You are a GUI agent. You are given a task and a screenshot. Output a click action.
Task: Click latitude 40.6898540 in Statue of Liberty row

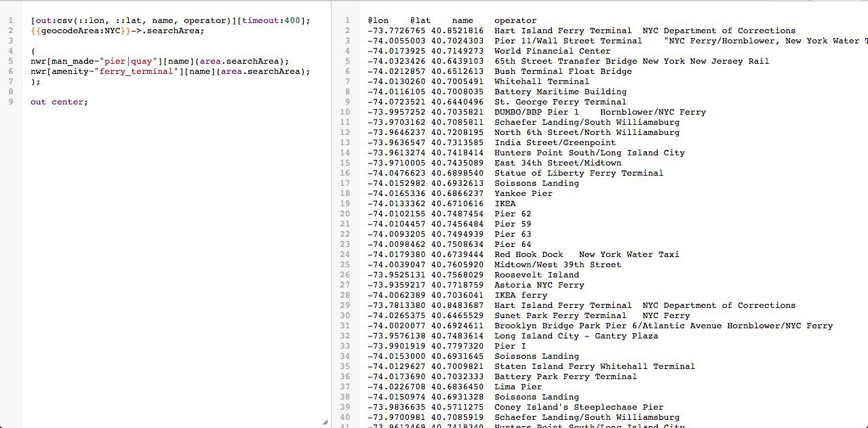coord(458,173)
